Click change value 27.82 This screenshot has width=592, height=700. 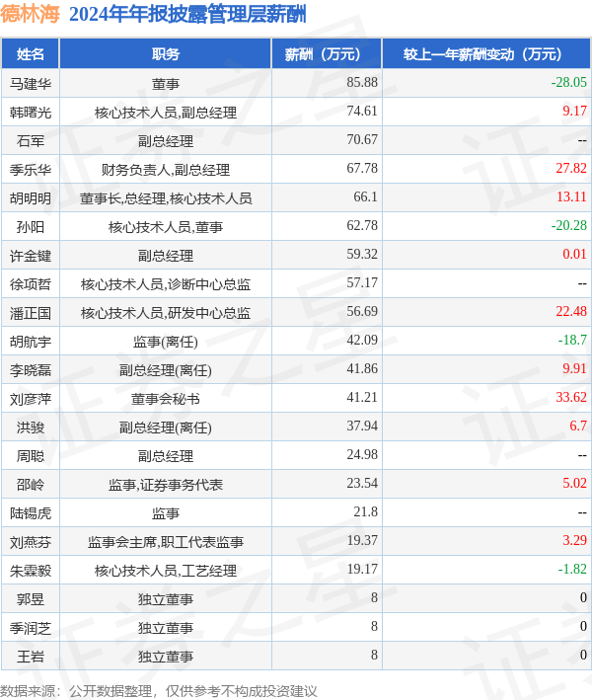571,168
